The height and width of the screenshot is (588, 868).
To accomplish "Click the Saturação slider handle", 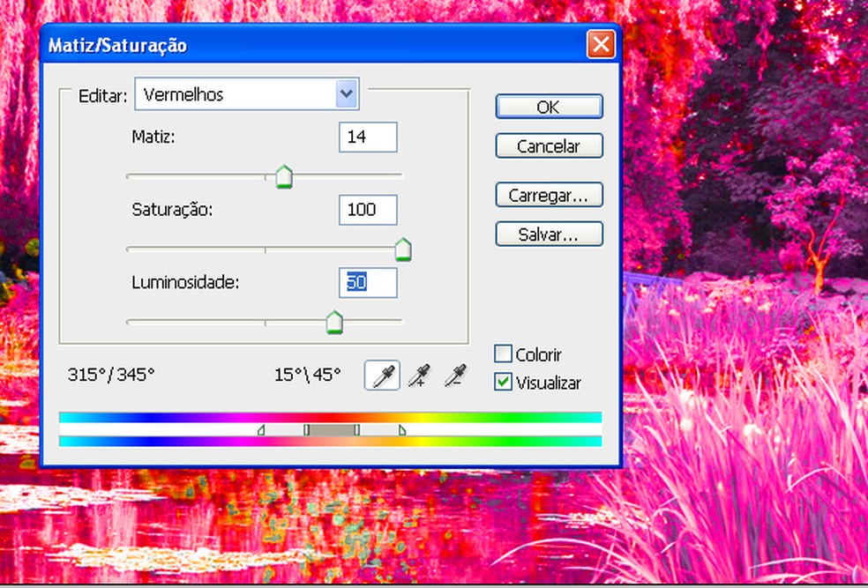I will (x=403, y=249).
